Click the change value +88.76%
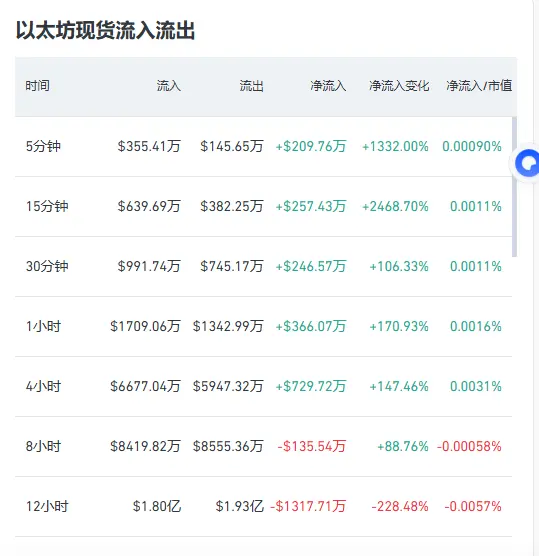The height and width of the screenshot is (556, 539). click(x=403, y=446)
